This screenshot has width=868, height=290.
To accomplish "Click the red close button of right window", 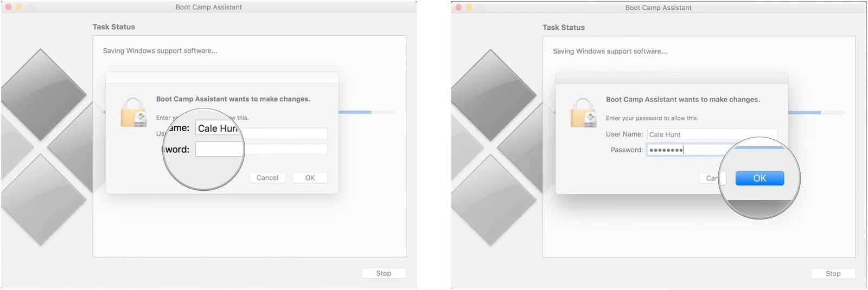I will 458,8.
